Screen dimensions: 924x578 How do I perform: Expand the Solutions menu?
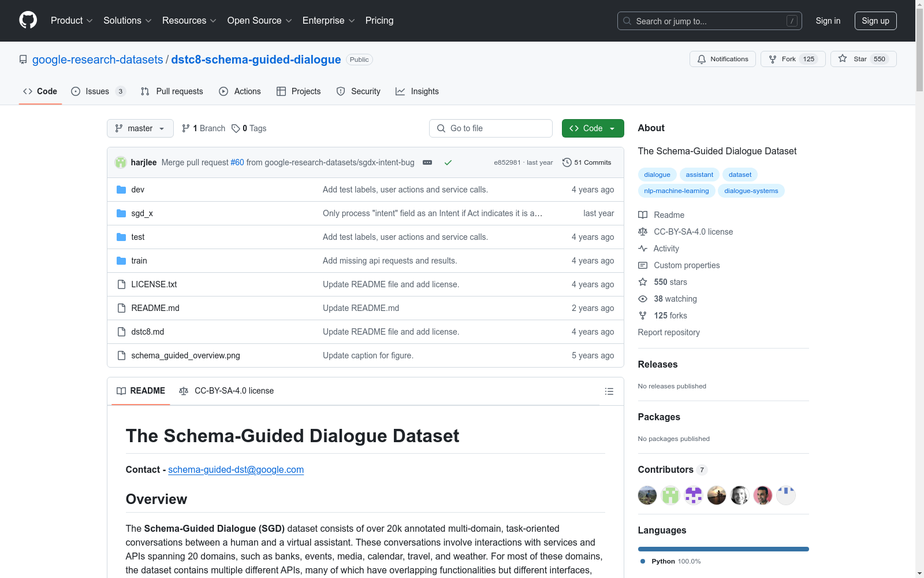pos(128,20)
